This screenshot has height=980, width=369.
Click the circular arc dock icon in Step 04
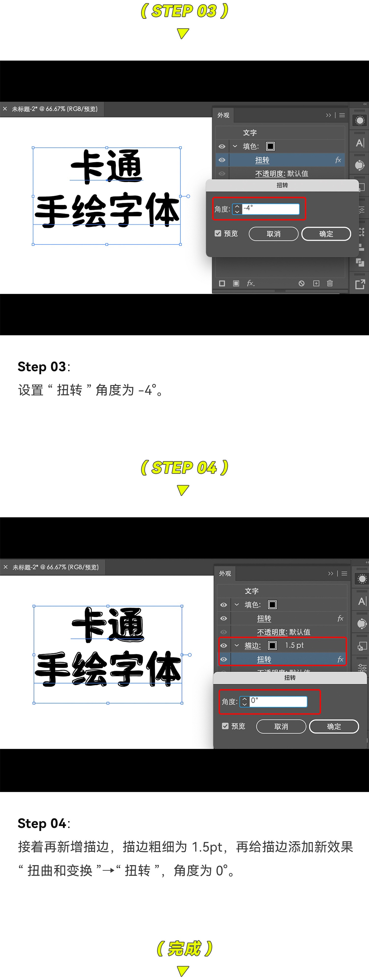[x=362, y=624]
